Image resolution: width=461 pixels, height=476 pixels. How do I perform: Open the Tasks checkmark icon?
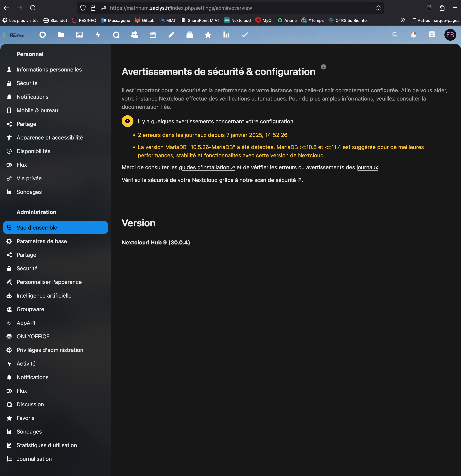(x=245, y=35)
